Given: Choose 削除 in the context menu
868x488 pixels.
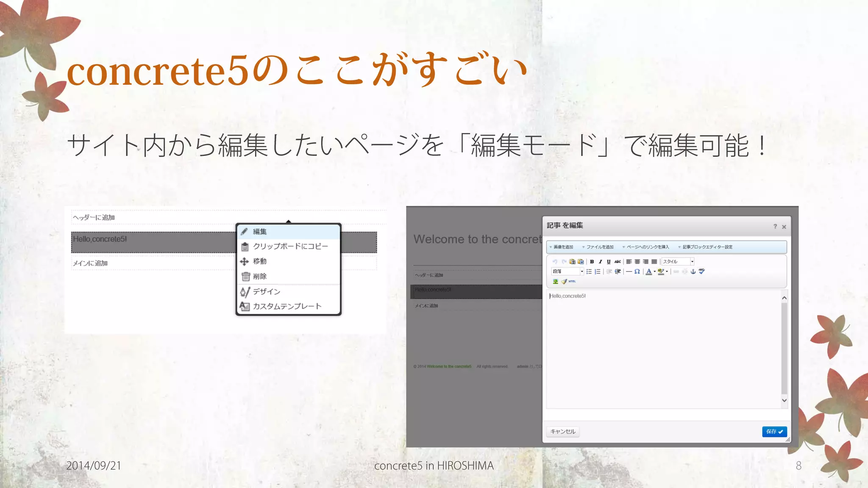Looking at the screenshot, I should [259, 277].
